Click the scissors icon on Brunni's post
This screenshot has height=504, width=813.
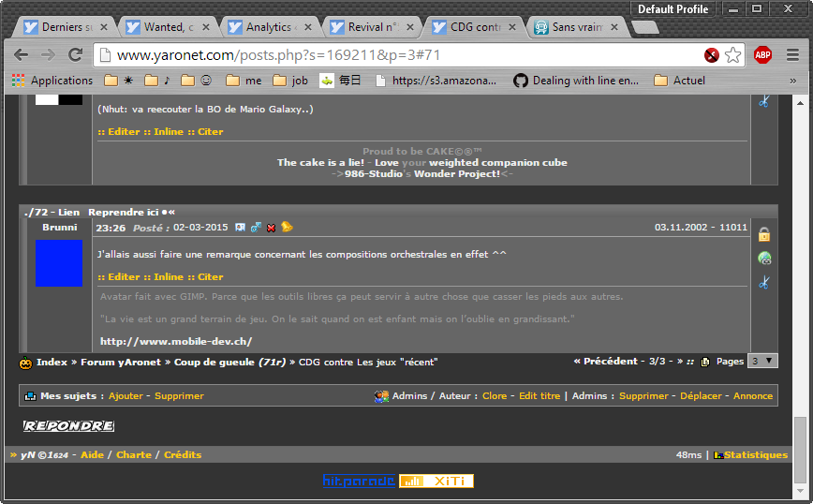pos(764,282)
